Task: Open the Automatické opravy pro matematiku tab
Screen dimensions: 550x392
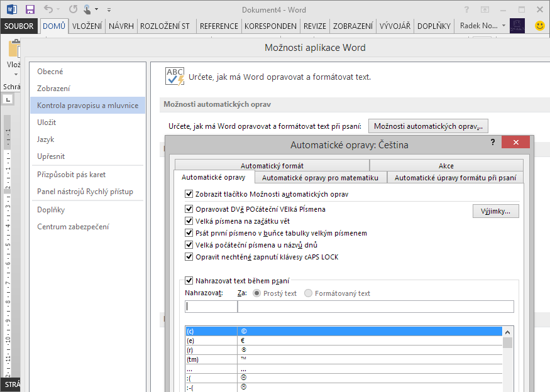Action: pyautogui.click(x=321, y=178)
